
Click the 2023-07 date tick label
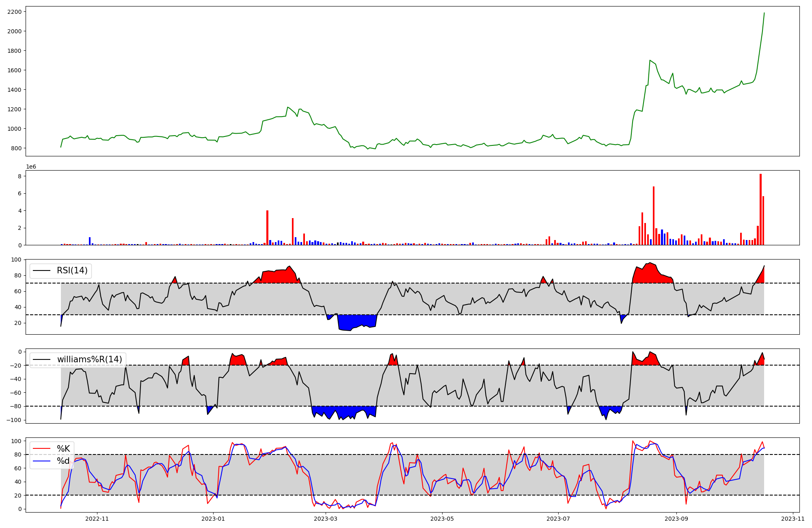tap(558, 519)
